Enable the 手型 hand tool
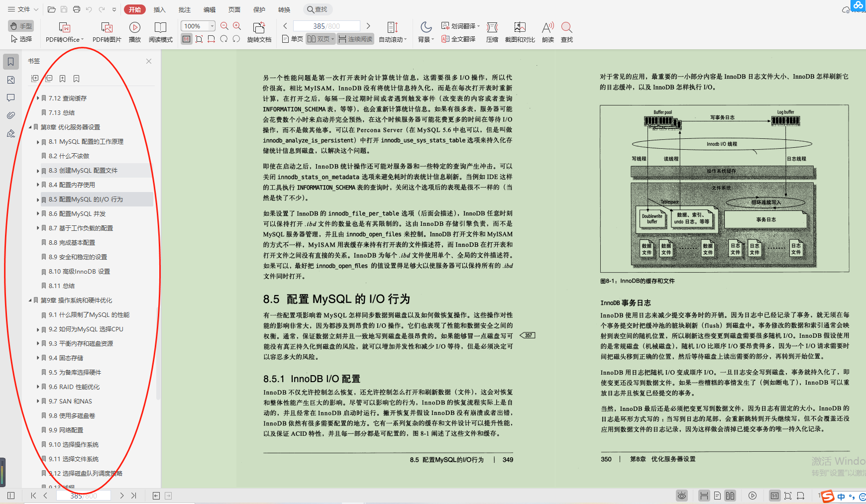Screen dimensions: 866x504 coord(21,26)
